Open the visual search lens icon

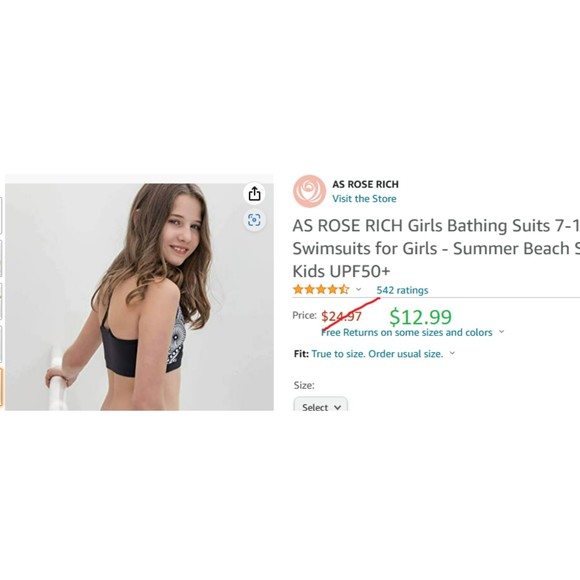coord(254,220)
